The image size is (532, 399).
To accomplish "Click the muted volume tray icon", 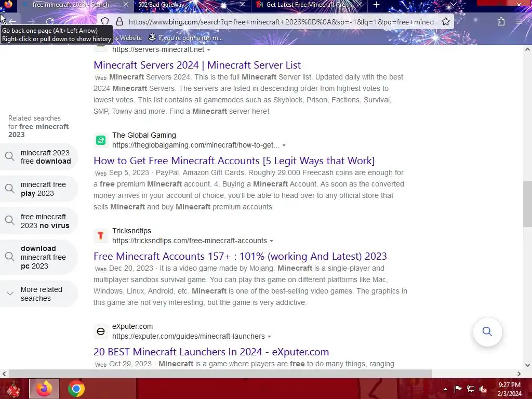I will (x=483, y=389).
